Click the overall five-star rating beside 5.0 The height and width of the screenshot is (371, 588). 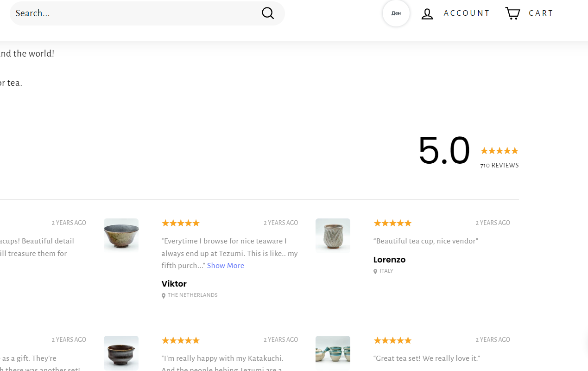coord(499,151)
